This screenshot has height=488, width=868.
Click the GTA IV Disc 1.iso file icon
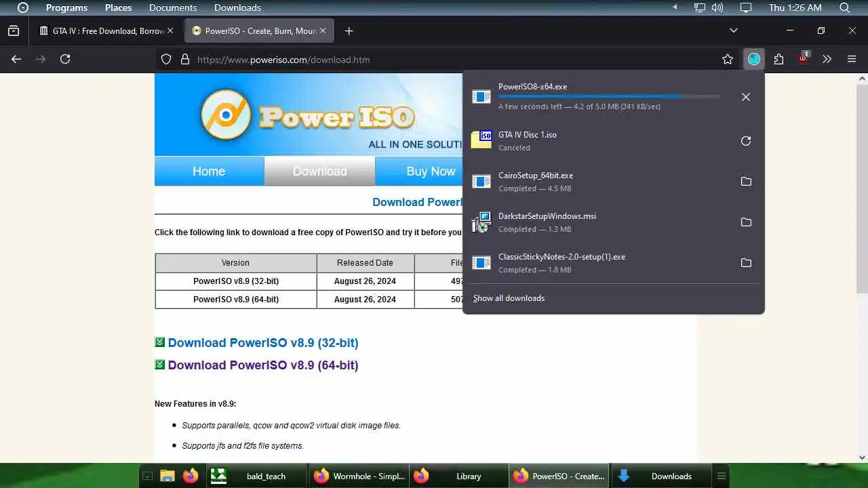(481, 140)
